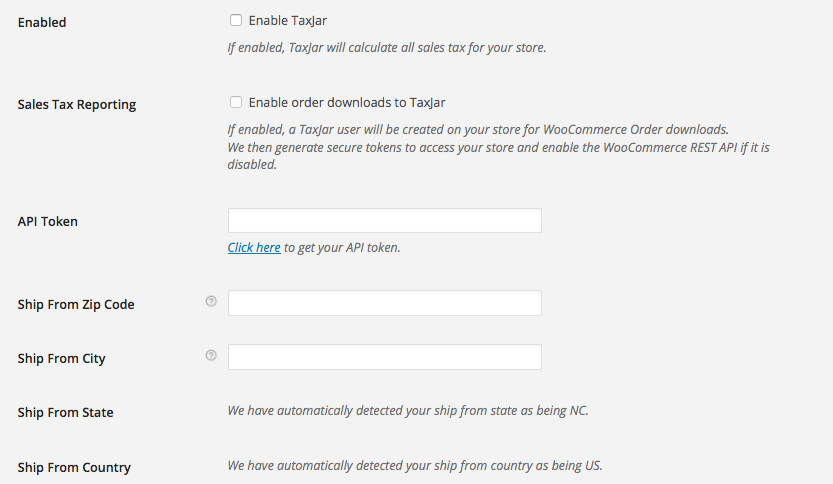Click the 'Sales Tax Reporting' heading
Viewport: 833px width, 484px height.
76,105
